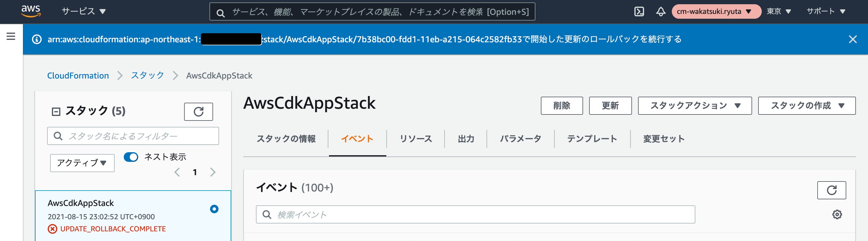
Task: Expand the スタックの作成 dropdown
Action: pyautogui.click(x=806, y=106)
